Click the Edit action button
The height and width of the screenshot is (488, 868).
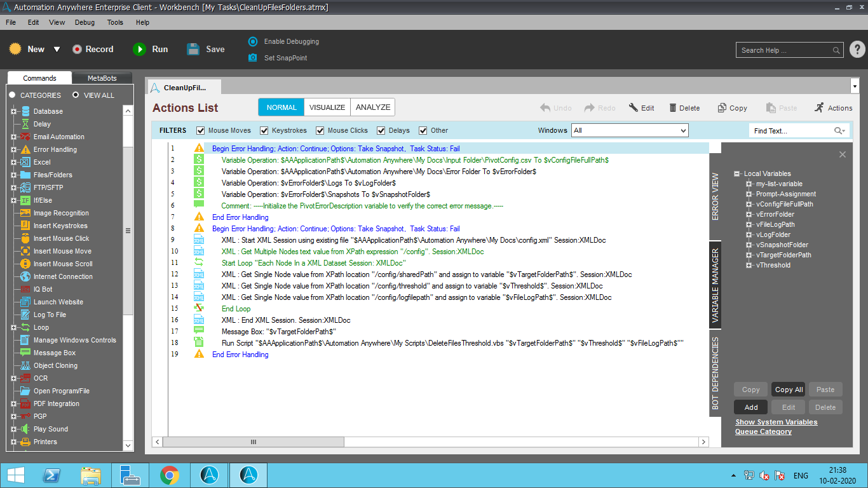point(641,108)
